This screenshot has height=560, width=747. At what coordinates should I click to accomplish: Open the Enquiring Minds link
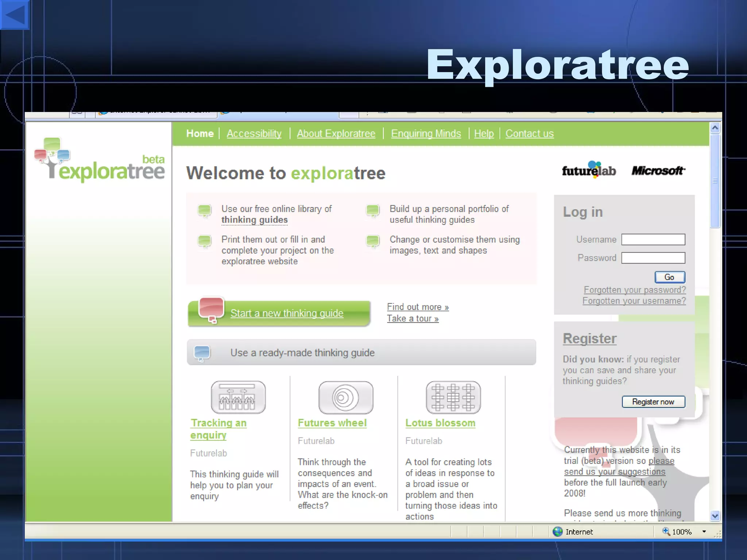click(426, 133)
